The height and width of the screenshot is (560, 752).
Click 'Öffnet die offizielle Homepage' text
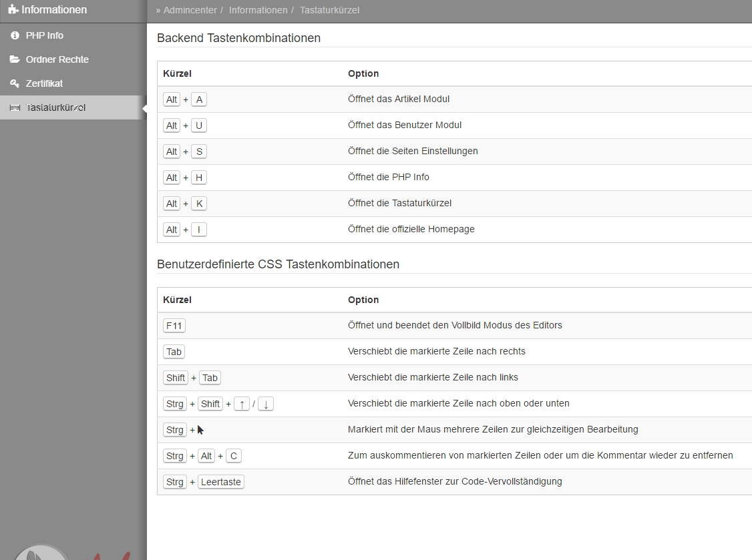[x=411, y=229]
